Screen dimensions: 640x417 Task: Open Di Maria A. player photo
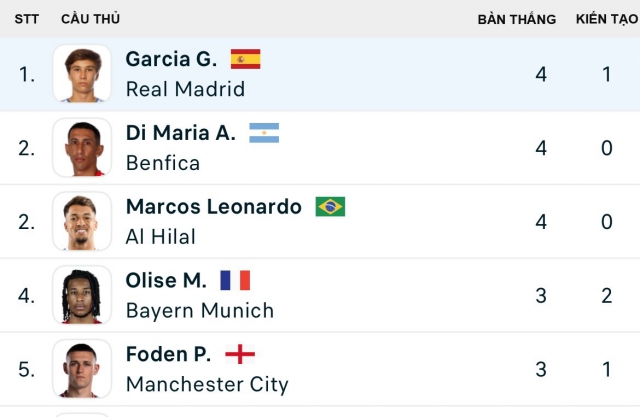coord(82,147)
